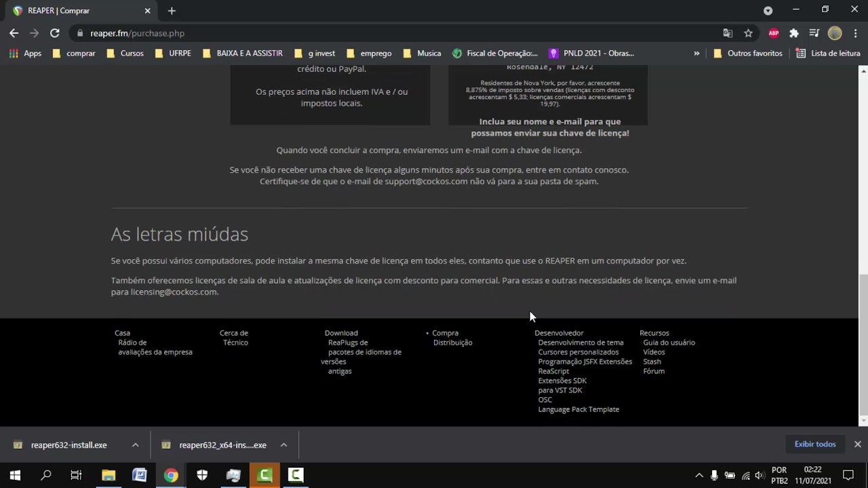Open the tab search dropdown arrow
Screen dimensions: 868x488
(x=768, y=10)
